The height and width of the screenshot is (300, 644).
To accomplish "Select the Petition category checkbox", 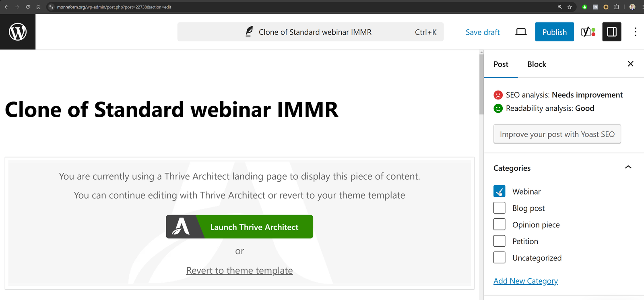I will 499,241.
